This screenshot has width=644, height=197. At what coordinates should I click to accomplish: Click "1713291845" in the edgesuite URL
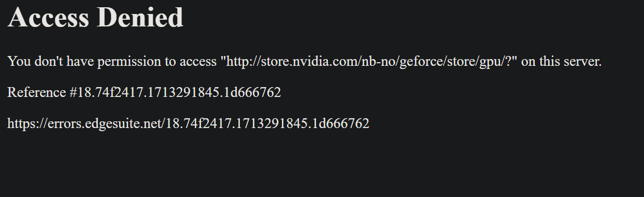[271, 123]
